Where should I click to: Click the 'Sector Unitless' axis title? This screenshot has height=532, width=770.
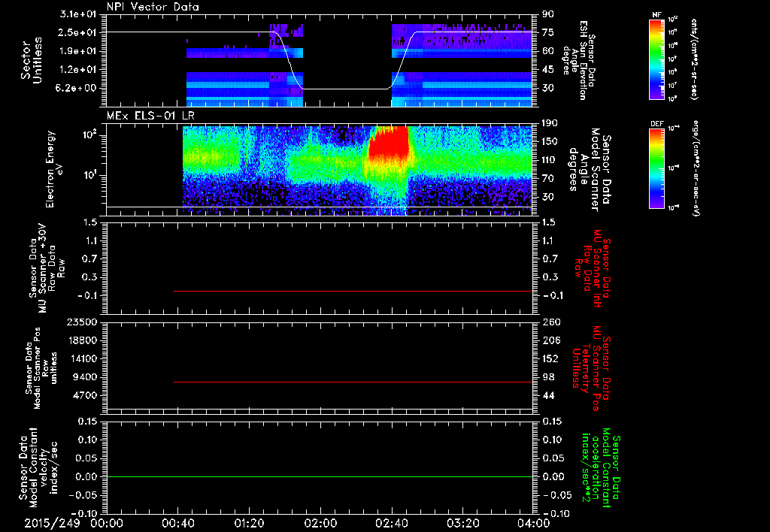click(32, 60)
